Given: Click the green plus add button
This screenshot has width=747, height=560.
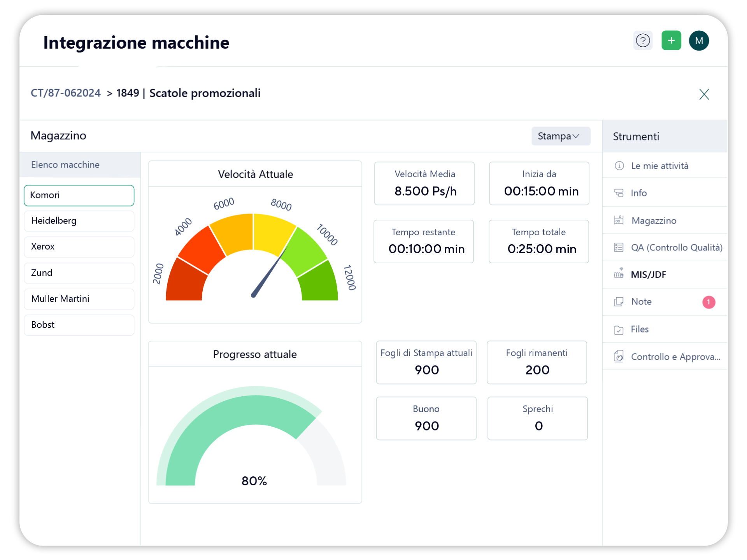Looking at the screenshot, I should (671, 40).
